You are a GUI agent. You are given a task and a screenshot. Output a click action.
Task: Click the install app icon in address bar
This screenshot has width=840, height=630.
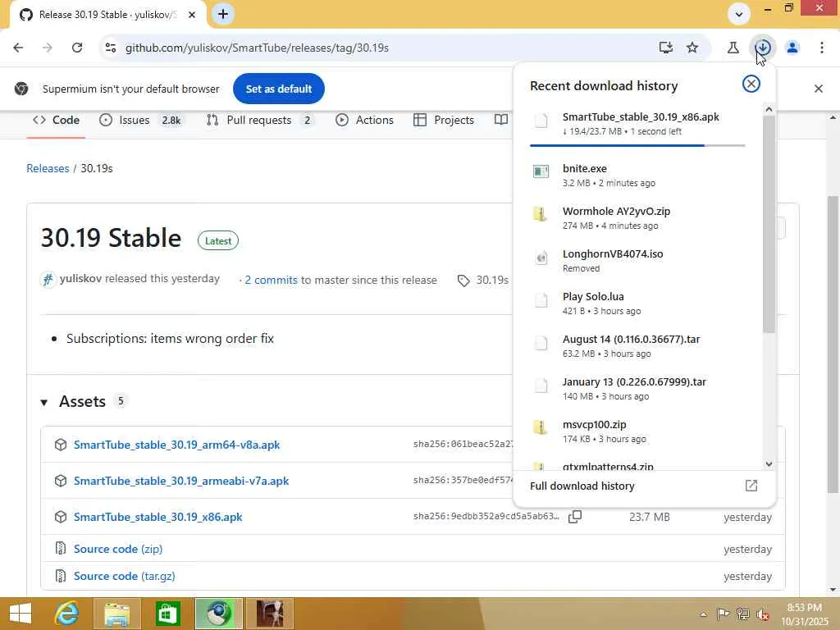click(x=665, y=48)
